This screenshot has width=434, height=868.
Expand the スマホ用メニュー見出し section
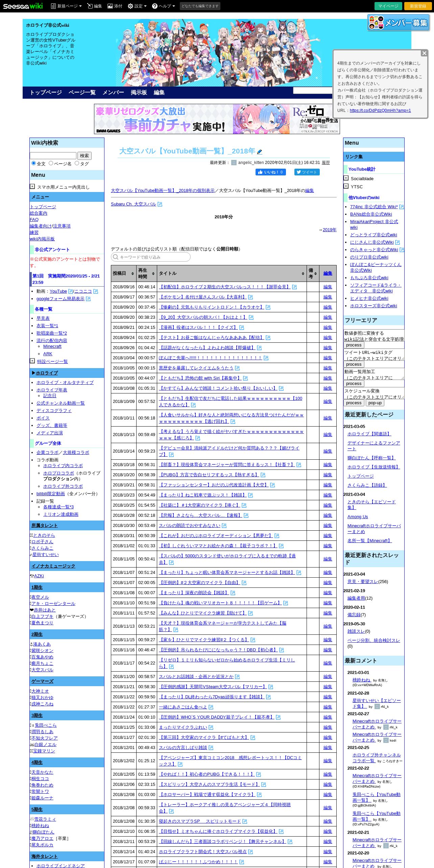(x=32, y=186)
